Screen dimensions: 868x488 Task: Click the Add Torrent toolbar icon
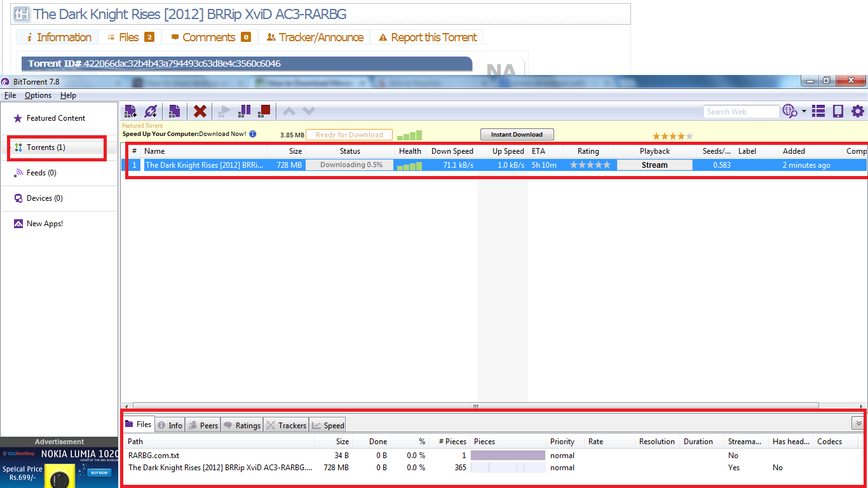click(x=130, y=111)
